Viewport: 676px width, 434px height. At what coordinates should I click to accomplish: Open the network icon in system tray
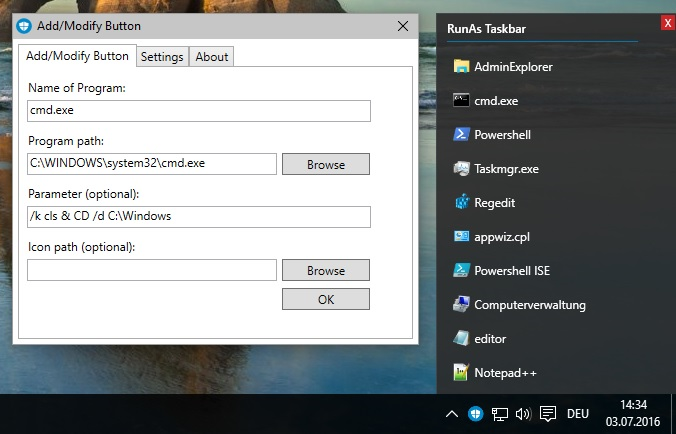(499, 414)
